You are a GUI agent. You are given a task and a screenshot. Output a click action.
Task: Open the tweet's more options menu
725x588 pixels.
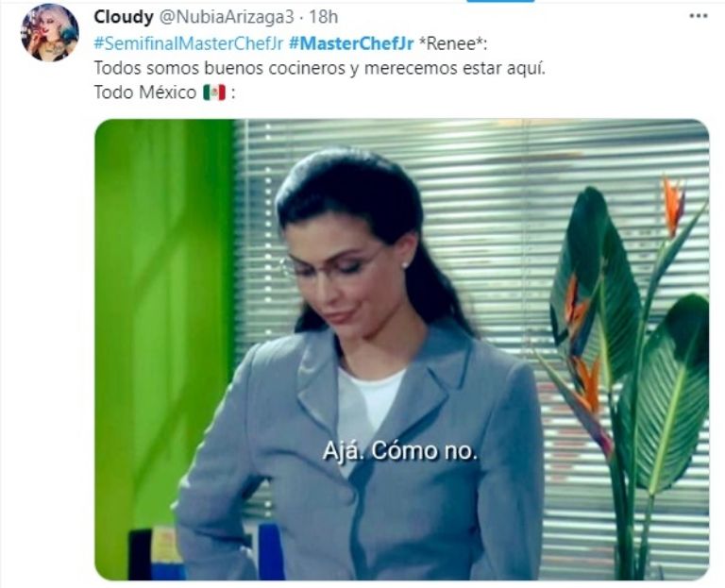(x=698, y=16)
